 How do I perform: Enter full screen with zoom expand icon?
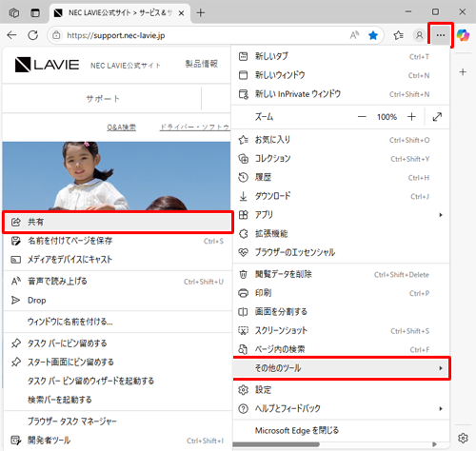pyautogui.click(x=437, y=117)
